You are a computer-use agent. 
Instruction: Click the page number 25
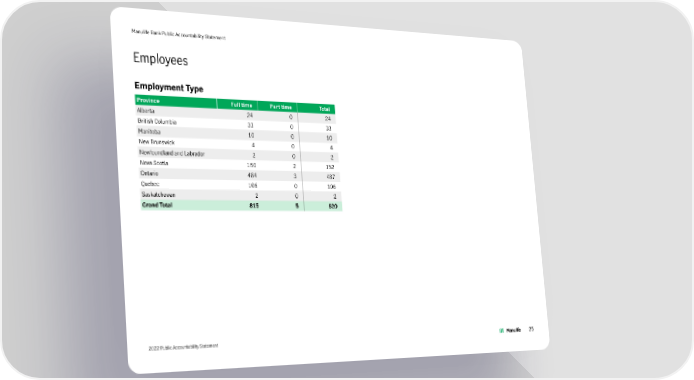pos(531,329)
